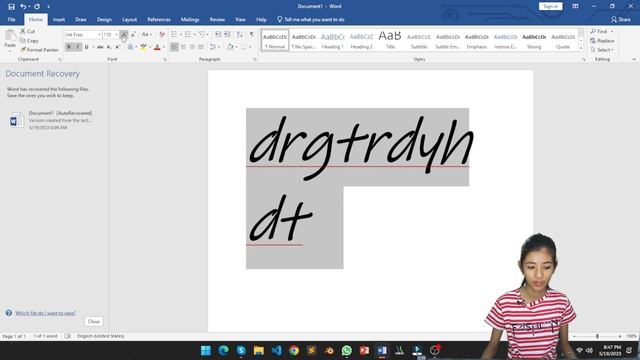Toggle Underline formatting
Image resolution: width=640 pixels, height=360 pixels.
point(87,47)
